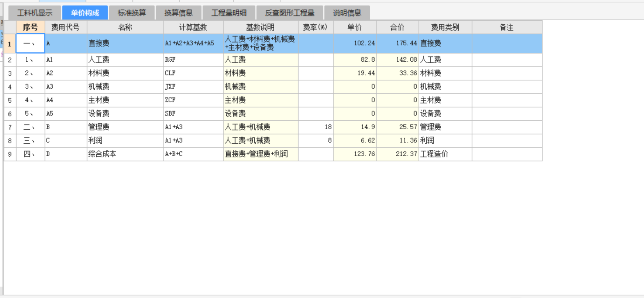Screen dimensions: 644x298
Task: Click the 基数说明 column header
Action: (x=261, y=27)
